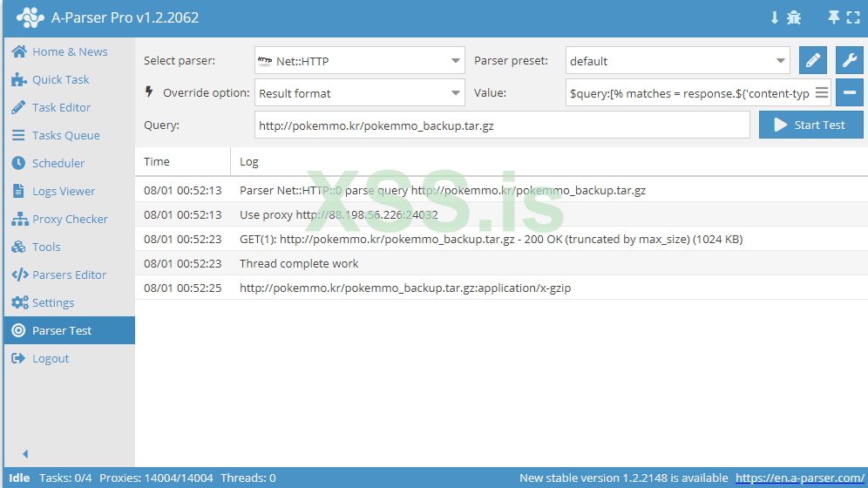Click the Parser Test target icon
The height and width of the screenshot is (488, 868).
coord(18,330)
